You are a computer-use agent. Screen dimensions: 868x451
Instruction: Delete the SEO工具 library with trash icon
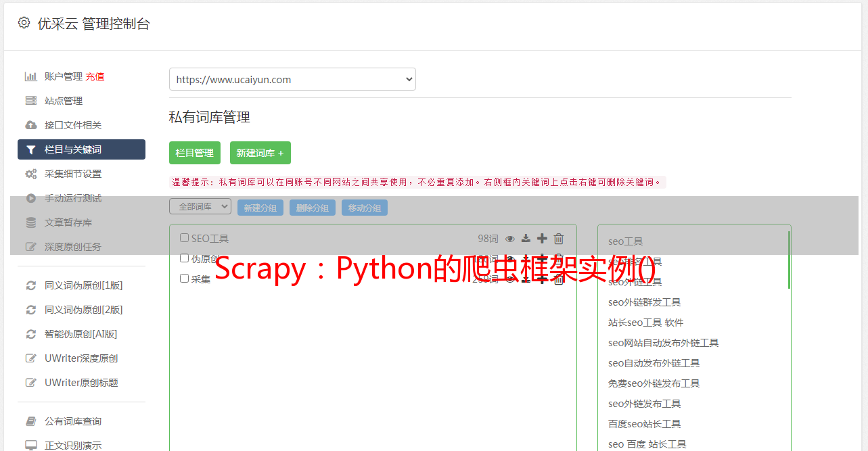559,238
